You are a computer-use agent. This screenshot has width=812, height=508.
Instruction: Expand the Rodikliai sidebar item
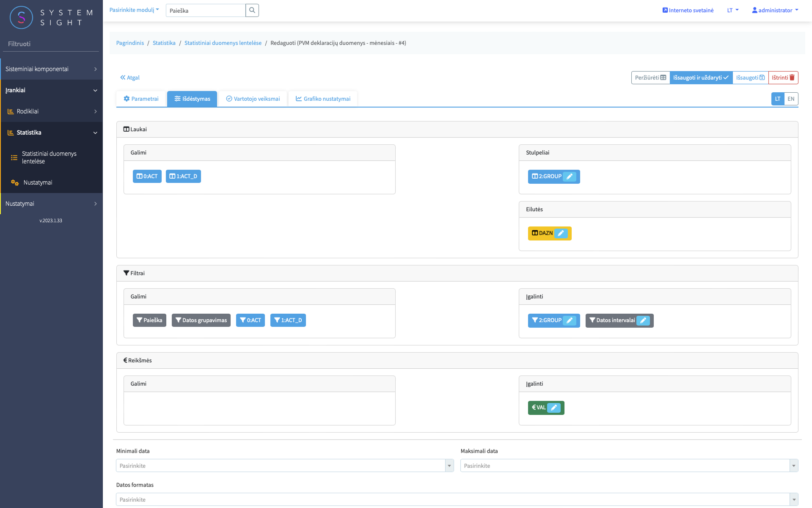click(51, 111)
